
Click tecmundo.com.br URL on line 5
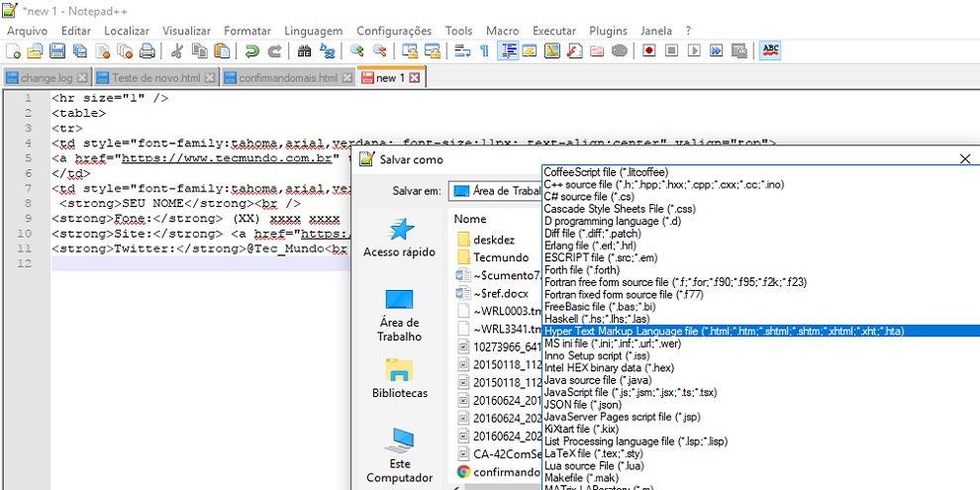pos(227,158)
